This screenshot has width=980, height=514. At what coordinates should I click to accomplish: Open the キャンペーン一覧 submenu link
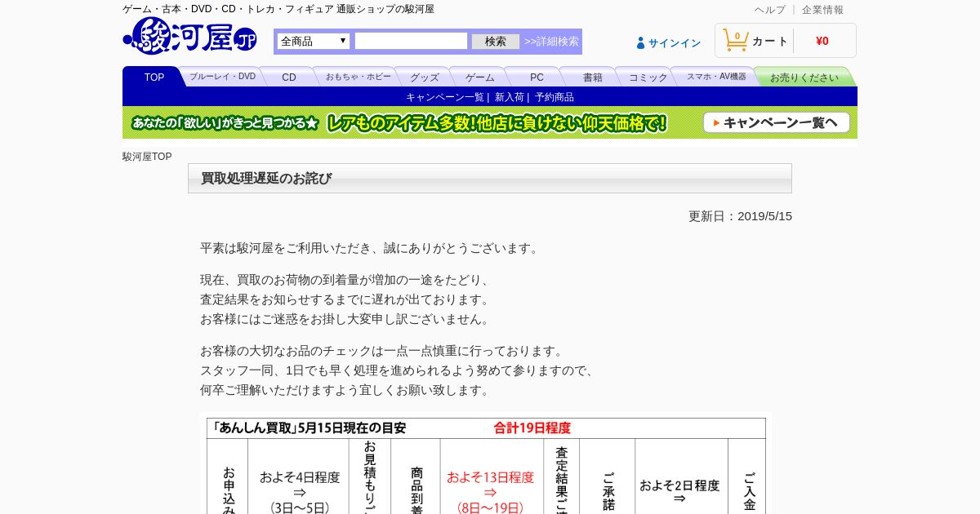[x=445, y=97]
